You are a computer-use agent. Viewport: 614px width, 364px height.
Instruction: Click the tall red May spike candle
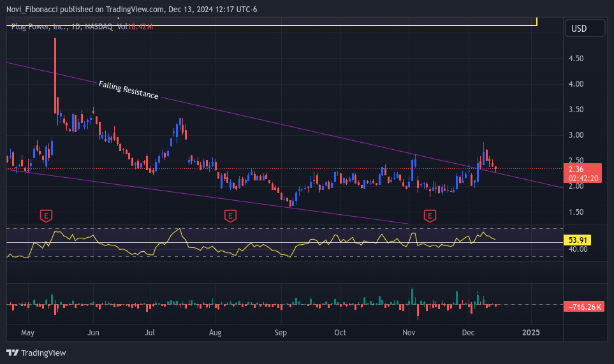55,75
